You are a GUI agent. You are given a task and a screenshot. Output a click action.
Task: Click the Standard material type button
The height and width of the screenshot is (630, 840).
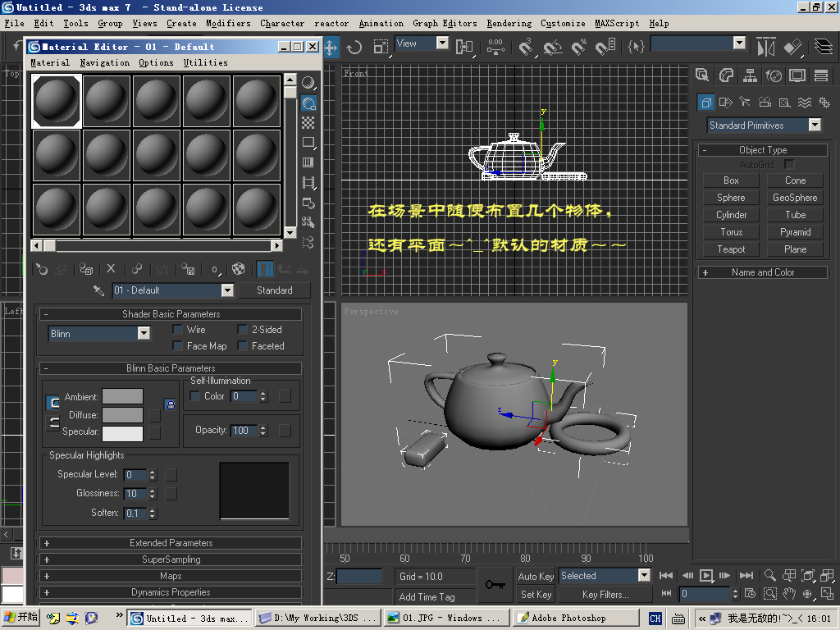pos(274,290)
